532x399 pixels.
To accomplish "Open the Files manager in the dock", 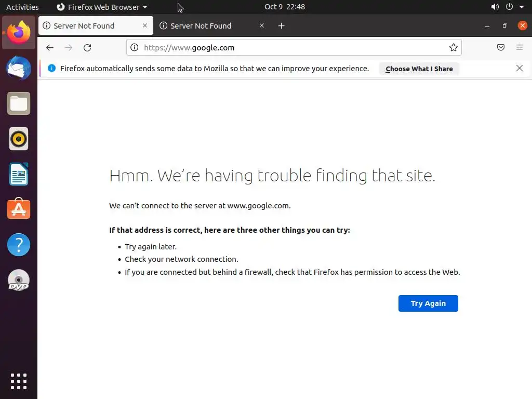I will point(19,103).
